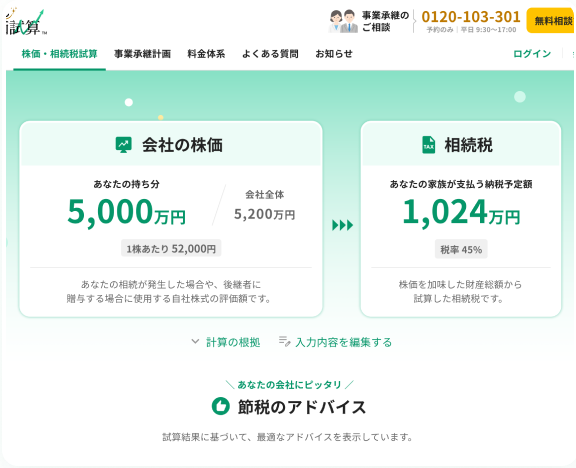Open the 事業承継計画 tab
576x468 pixels.
(x=142, y=54)
